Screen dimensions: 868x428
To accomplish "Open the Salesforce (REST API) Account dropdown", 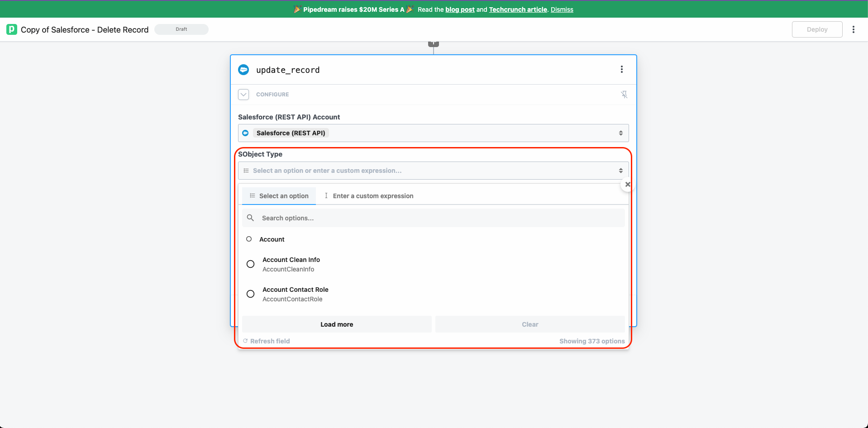I will 433,133.
